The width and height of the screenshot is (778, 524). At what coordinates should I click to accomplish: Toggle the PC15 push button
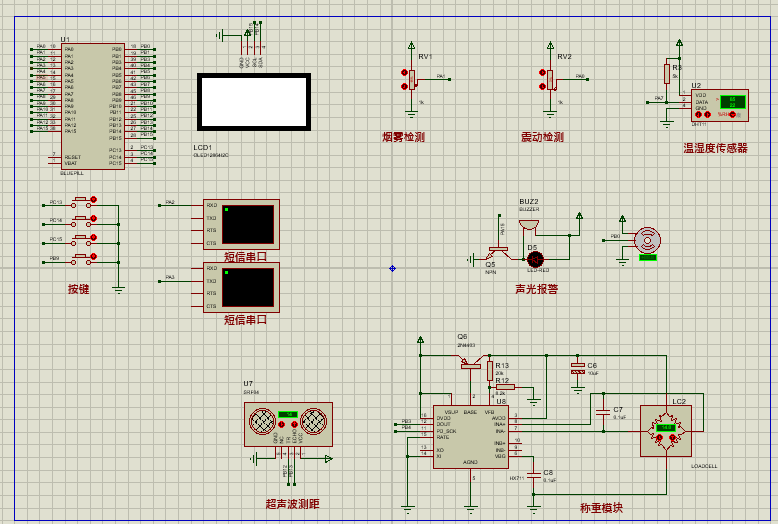(83, 240)
